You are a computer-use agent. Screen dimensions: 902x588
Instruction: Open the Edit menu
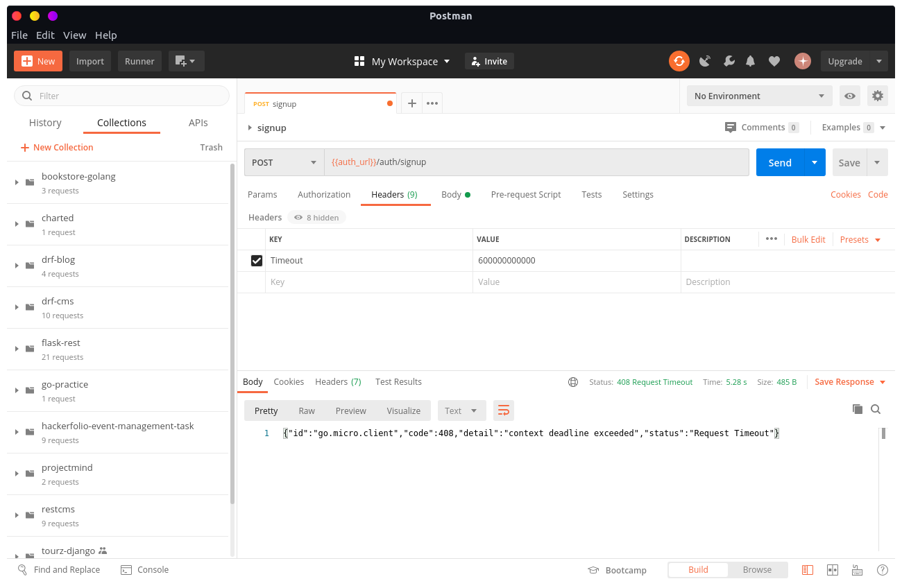45,35
